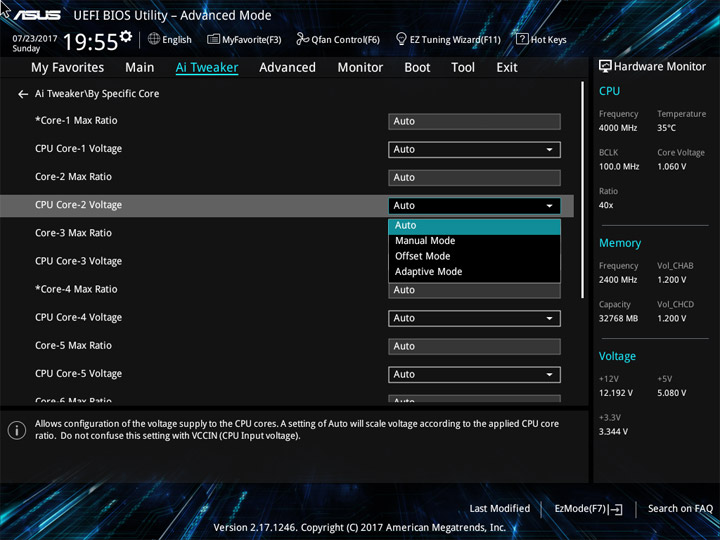Select the Ai Tweaker tab
The height and width of the screenshot is (540, 720).
[x=207, y=68]
